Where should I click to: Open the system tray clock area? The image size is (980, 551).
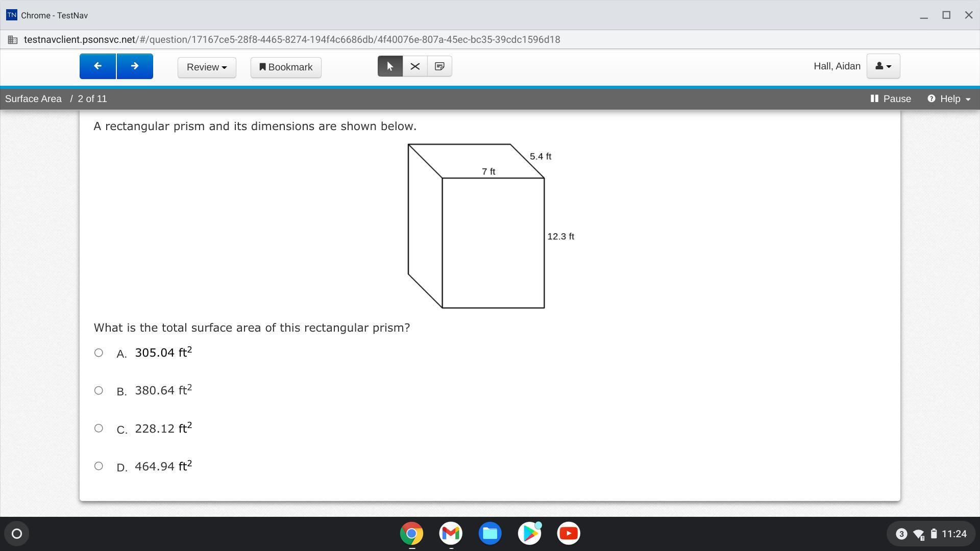[x=953, y=534]
